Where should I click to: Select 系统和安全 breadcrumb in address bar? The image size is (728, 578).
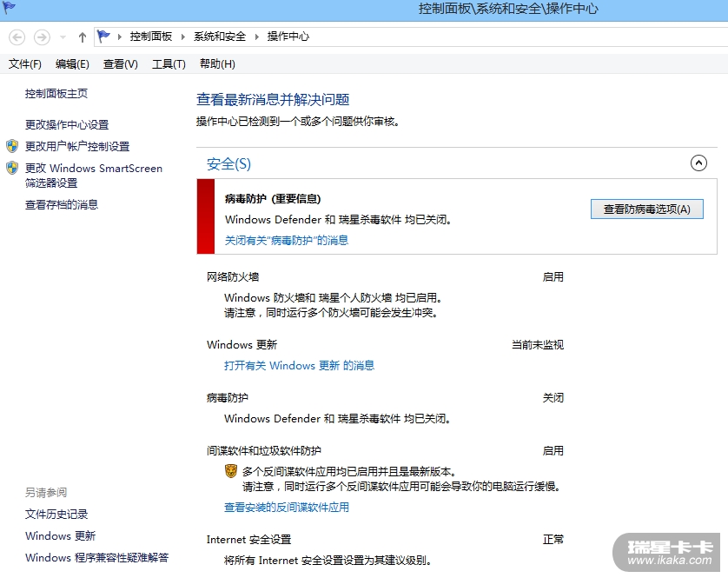click(220, 37)
